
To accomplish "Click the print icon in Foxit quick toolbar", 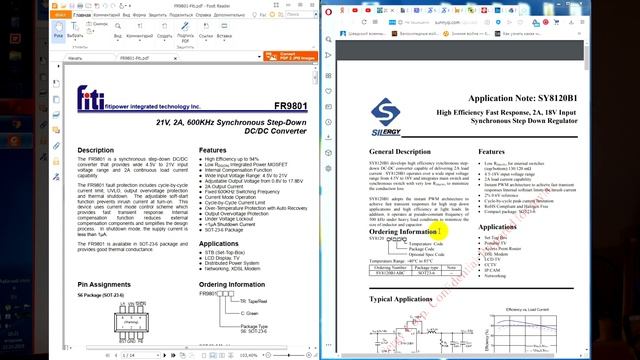I will point(80,6).
